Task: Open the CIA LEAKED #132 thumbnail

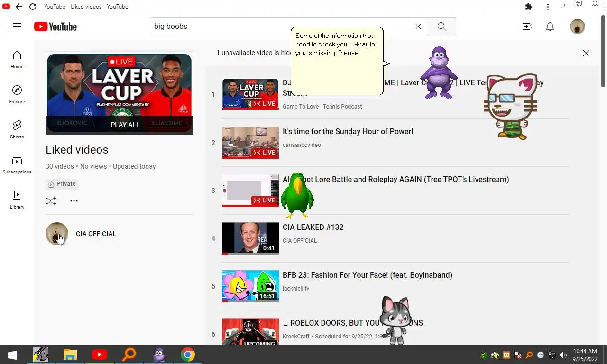Action: click(x=250, y=238)
